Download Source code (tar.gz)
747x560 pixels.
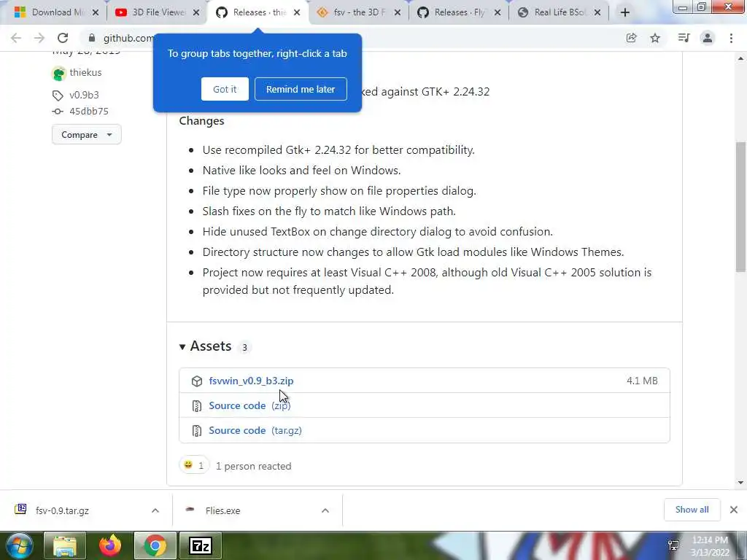255,430
